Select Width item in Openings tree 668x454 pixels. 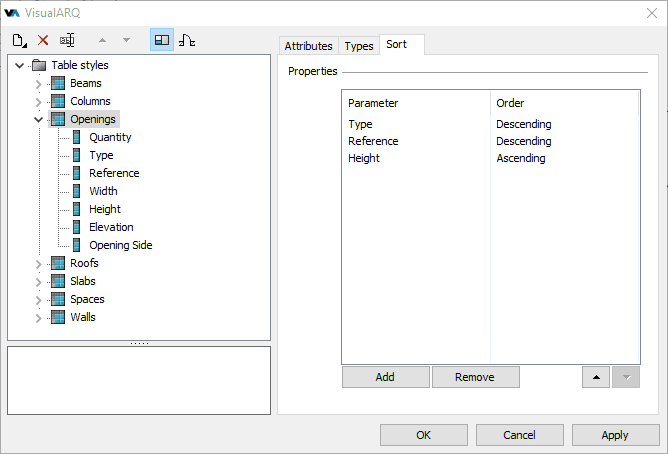(103, 191)
